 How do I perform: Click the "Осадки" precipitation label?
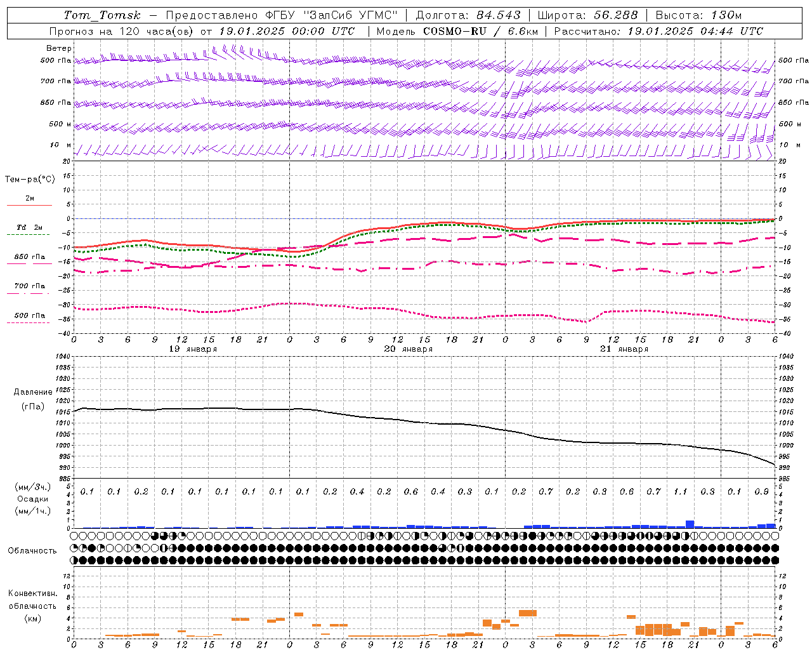pos(33,499)
